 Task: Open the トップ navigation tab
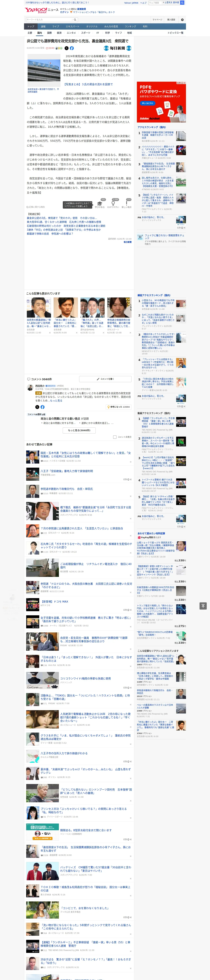tap(31, 27)
